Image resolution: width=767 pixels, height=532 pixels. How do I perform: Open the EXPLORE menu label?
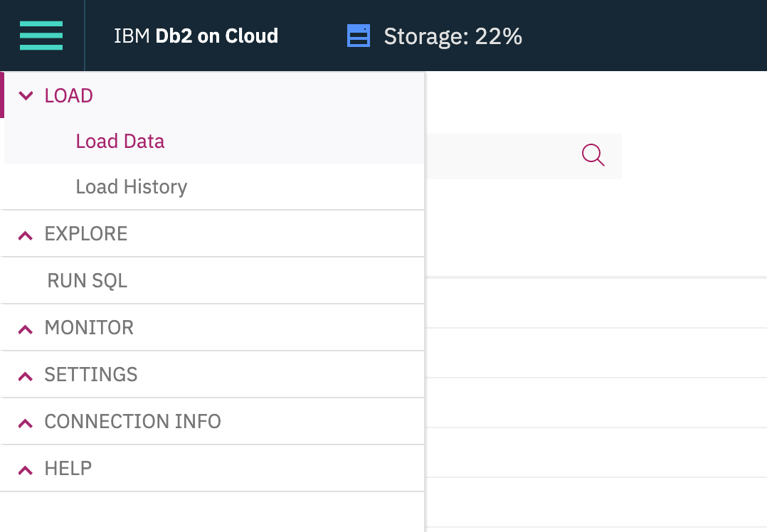point(86,234)
